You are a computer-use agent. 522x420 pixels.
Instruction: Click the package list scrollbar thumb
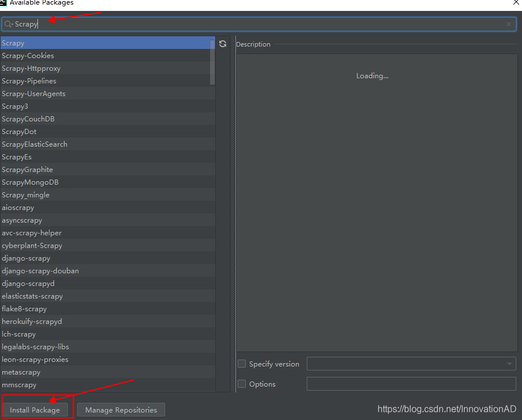point(212,62)
